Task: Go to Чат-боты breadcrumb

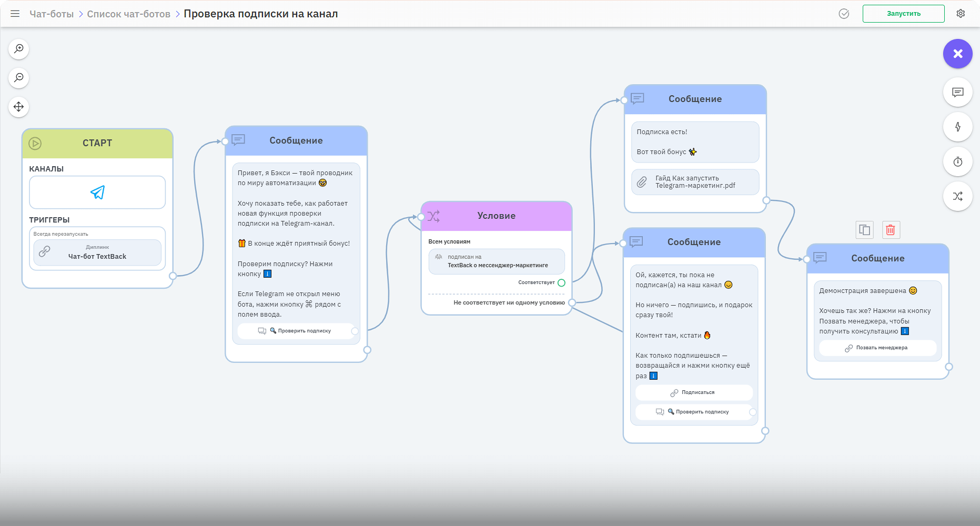Action: (x=52, y=14)
